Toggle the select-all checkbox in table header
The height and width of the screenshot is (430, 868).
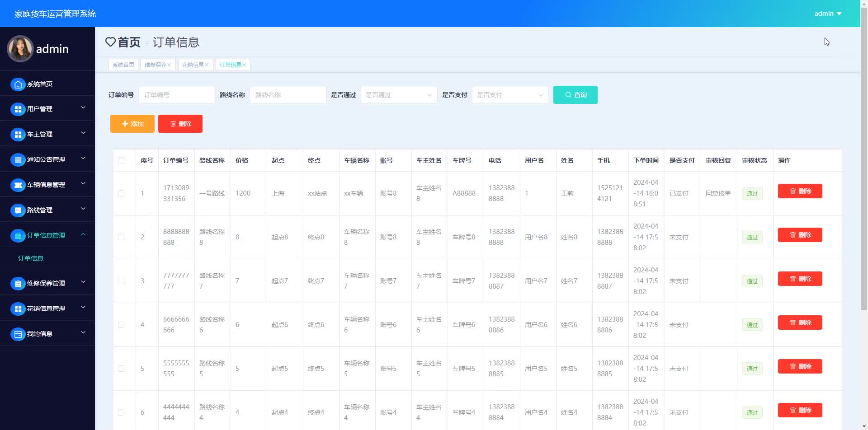tap(121, 160)
